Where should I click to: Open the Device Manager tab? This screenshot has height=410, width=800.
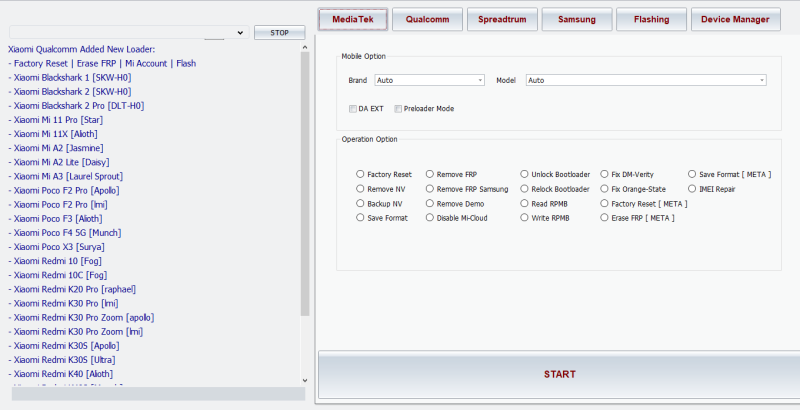(736, 19)
